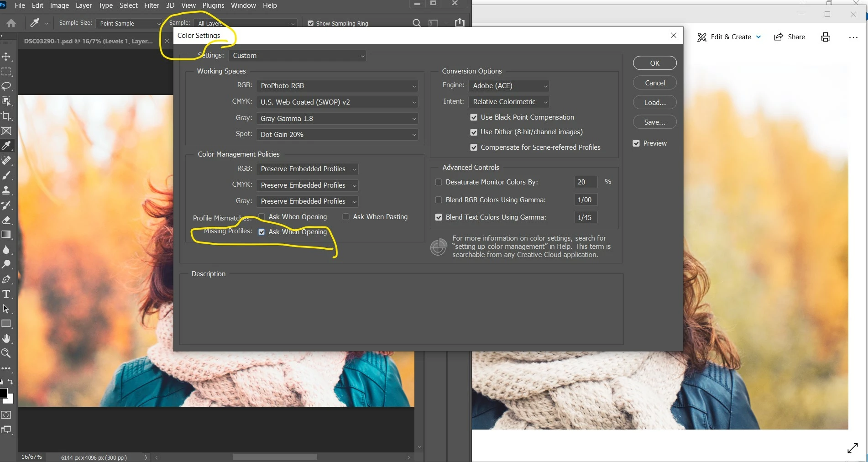Image resolution: width=868 pixels, height=462 pixels.
Task: Select the Eyedropper tool in toolbox
Action: tap(6, 146)
